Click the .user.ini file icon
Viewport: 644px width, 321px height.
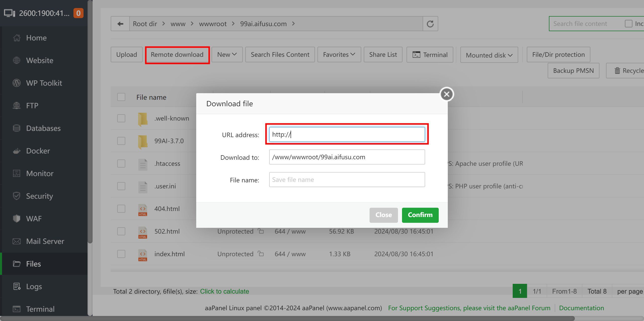pos(143,187)
